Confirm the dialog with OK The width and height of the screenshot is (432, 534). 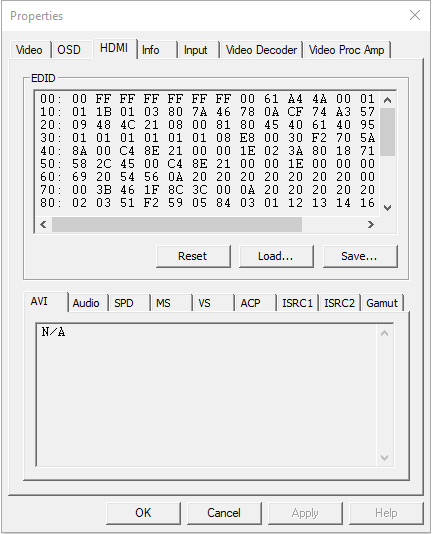point(143,513)
